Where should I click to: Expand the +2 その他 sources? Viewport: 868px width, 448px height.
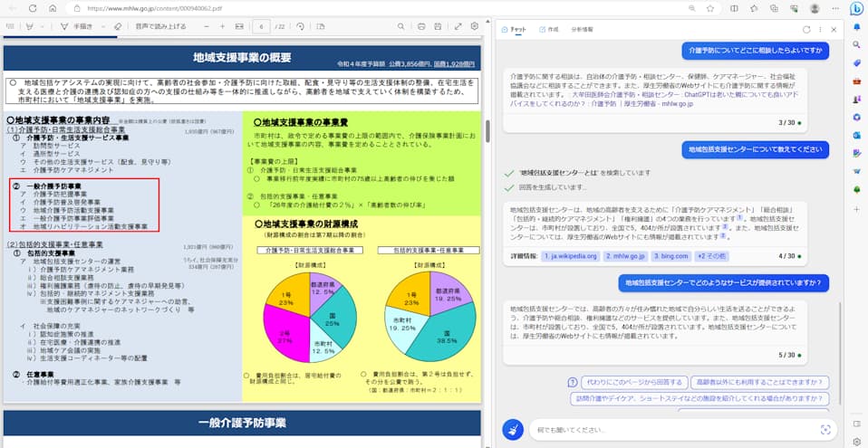tap(712, 256)
